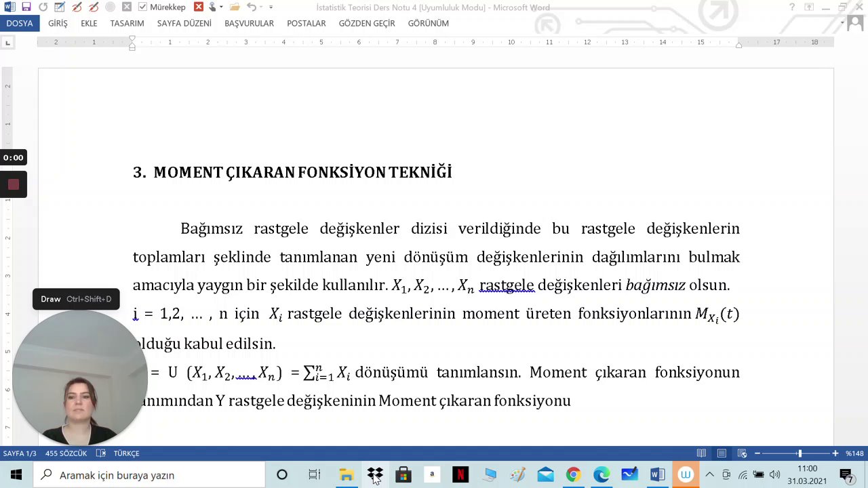Viewport: 868px width, 488px height.
Task: Click the heading '3. MOMENT ÇIKARAN FONKSİYON TEKNİĞİ'
Action: tap(292, 172)
